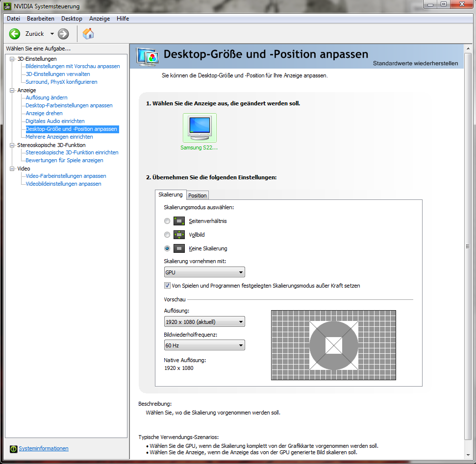Select the Seitenverhältnis radio button
Viewport: 476px width, 464px height.
click(x=167, y=221)
